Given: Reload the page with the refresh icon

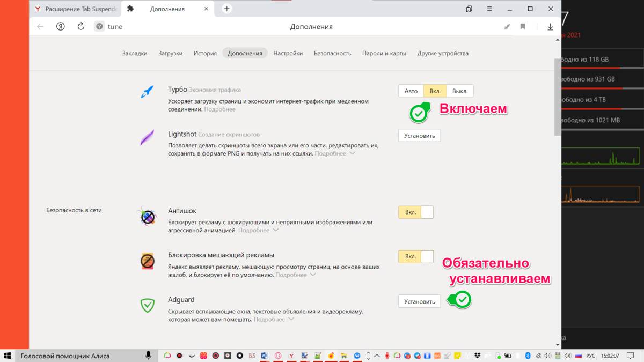Looking at the screenshot, I should point(81,26).
